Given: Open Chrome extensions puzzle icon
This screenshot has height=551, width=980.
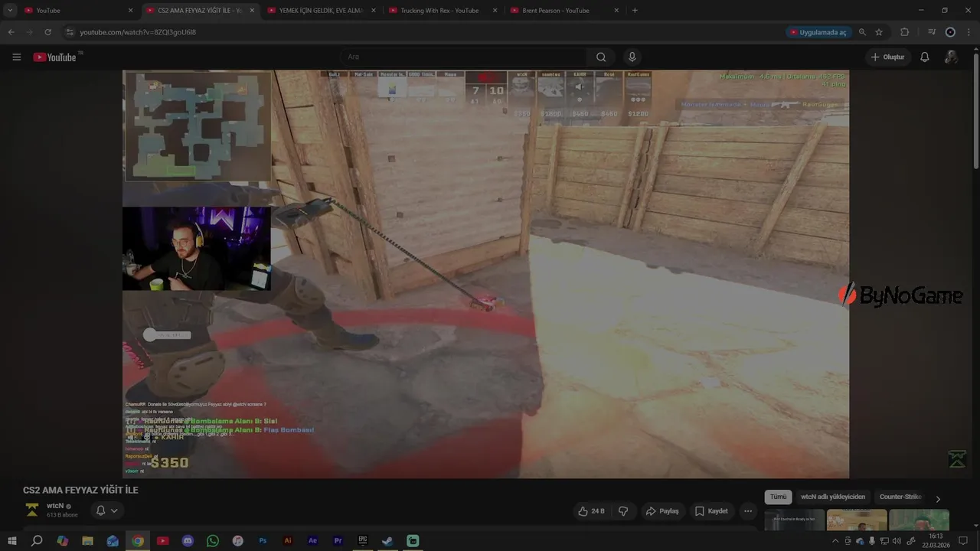Looking at the screenshot, I should click(904, 32).
